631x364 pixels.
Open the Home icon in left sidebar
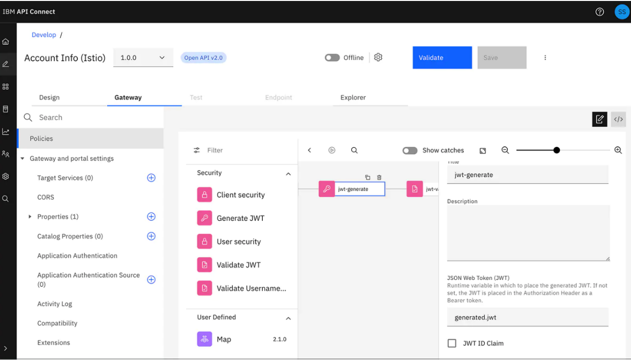(6, 42)
